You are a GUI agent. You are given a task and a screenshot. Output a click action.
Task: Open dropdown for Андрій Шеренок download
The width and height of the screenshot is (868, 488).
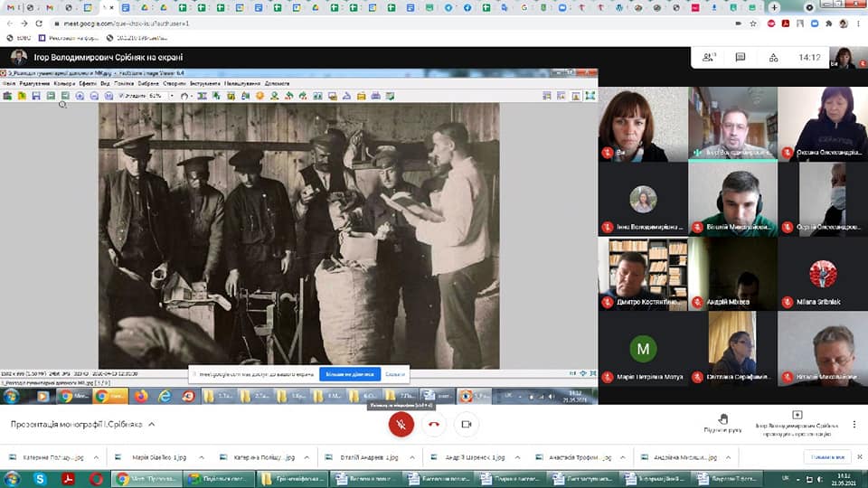[518, 457]
